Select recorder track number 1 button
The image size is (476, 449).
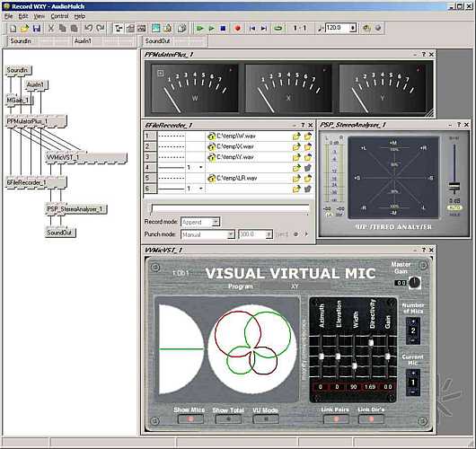point(150,136)
